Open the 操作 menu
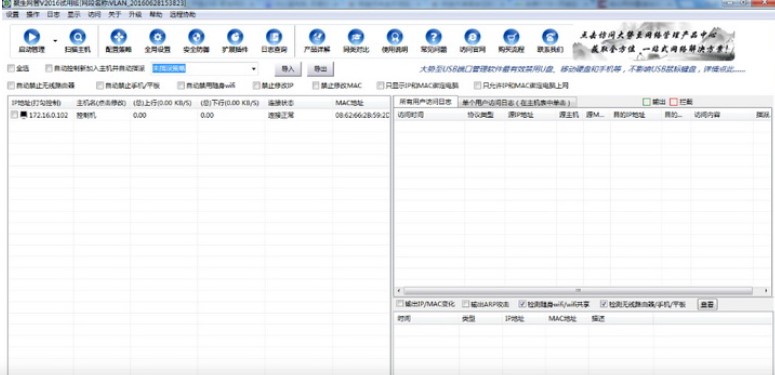Screen dimensions: 775x375 33,15
